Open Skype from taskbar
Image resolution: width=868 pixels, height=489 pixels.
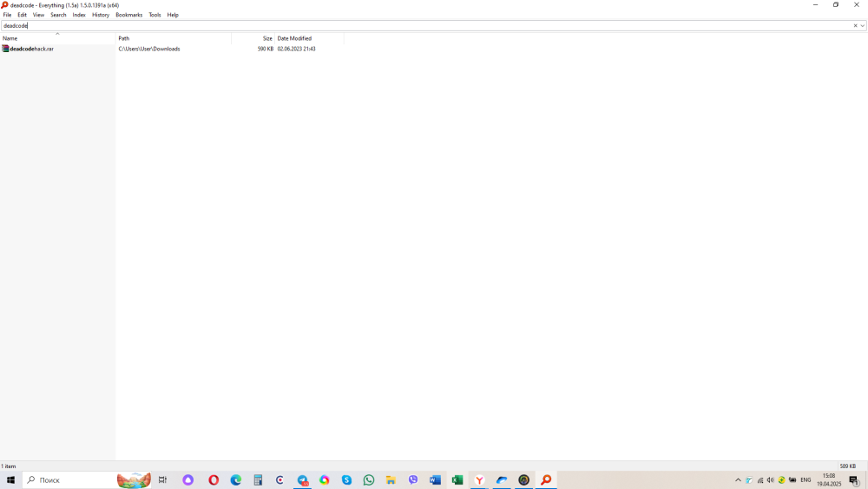click(346, 480)
